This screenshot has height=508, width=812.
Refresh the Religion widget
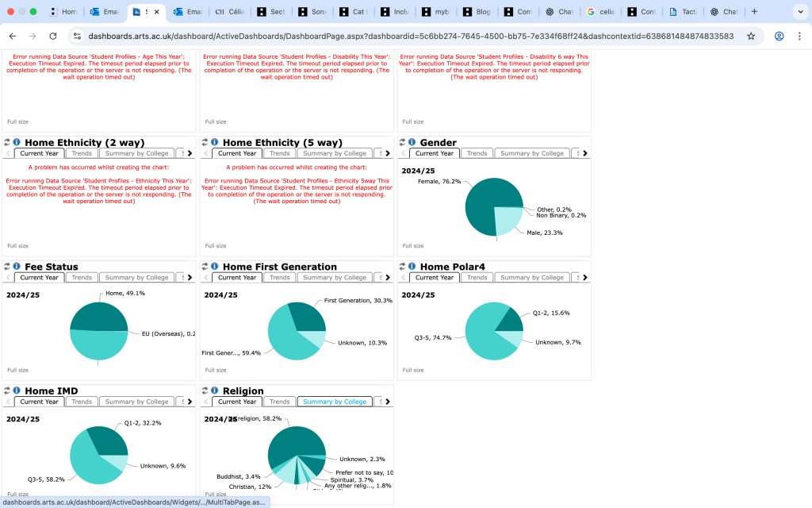(205, 391)
